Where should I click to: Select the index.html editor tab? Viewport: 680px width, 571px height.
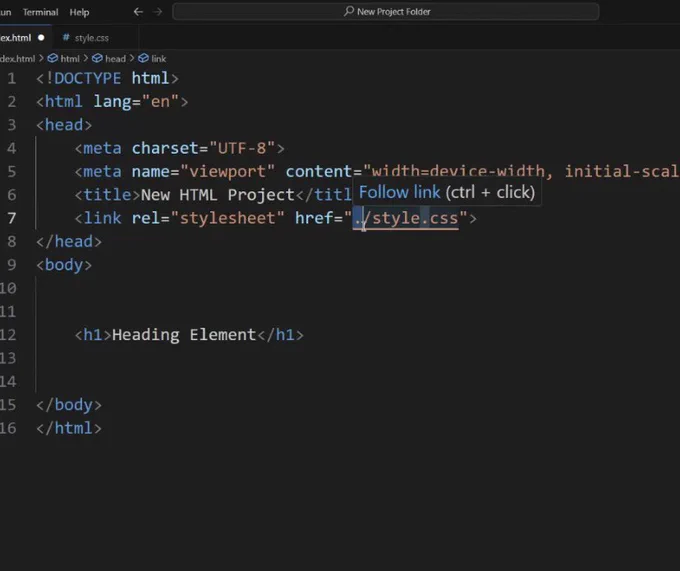[24, 38]
